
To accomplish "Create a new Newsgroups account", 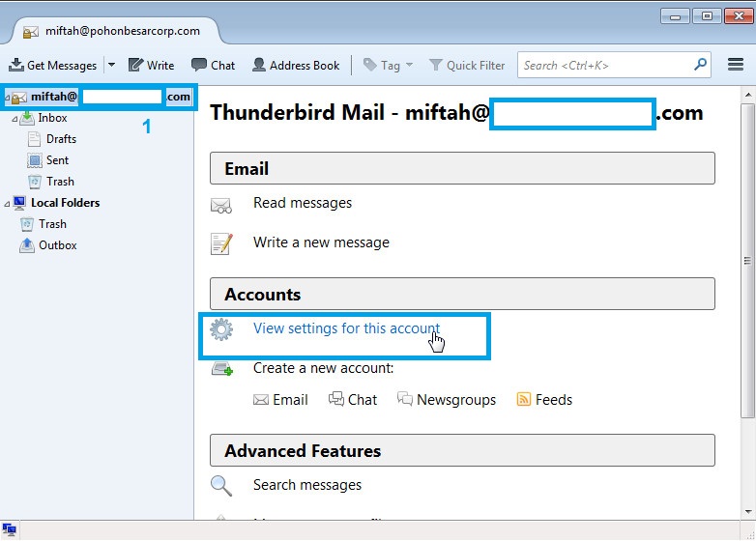I will click(447, 399).
